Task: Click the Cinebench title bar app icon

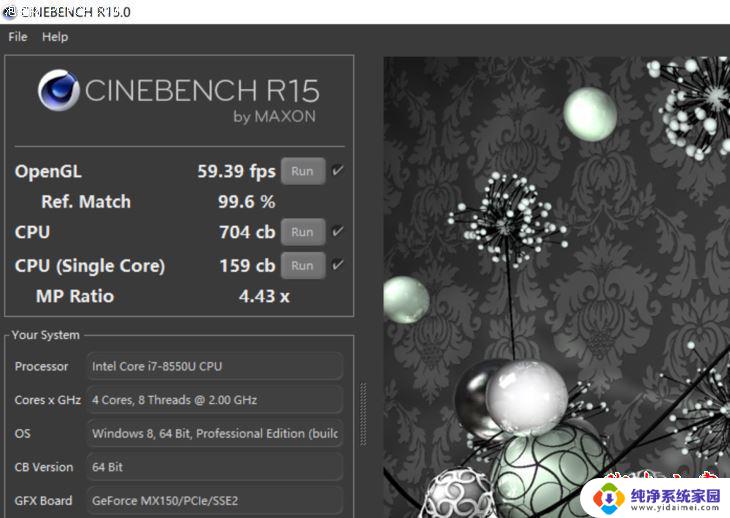Action: tap(9, 12)
